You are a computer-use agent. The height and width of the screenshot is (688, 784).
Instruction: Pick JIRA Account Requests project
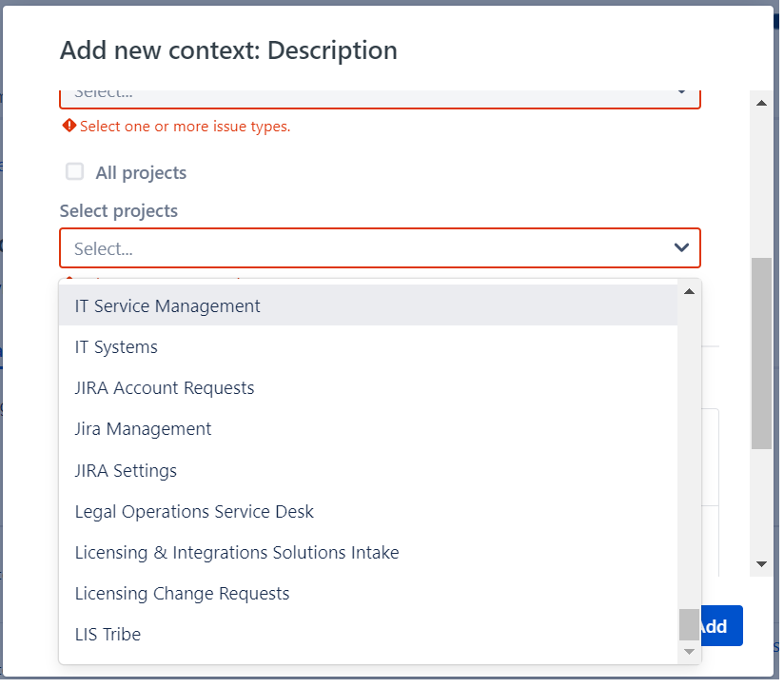click(x=165, y=388)
